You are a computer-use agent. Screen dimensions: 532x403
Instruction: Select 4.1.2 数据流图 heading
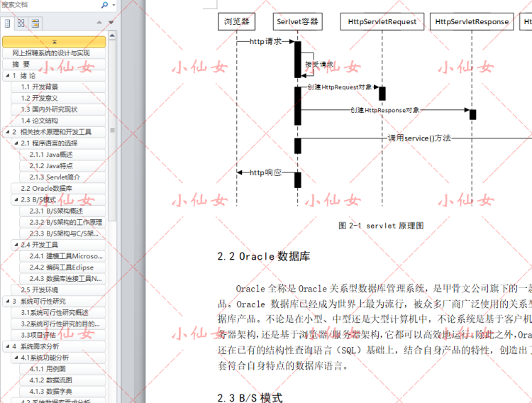pyautogui.click(x=62, y=380)
